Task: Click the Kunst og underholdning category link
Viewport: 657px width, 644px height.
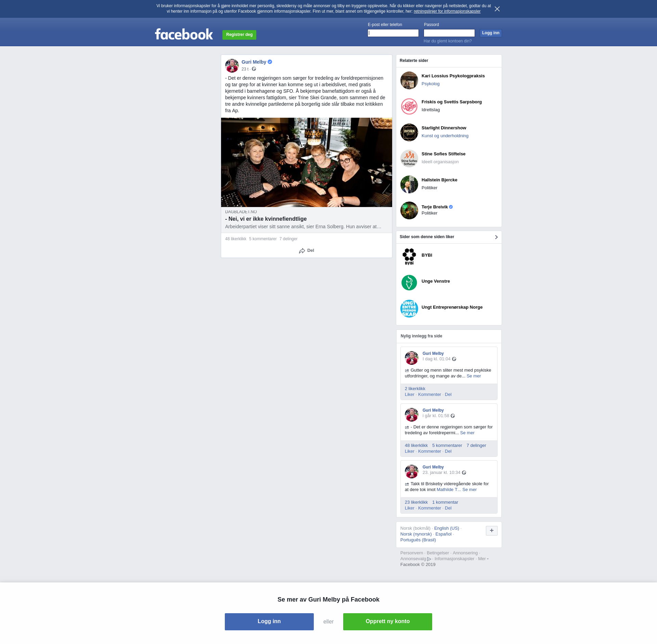Action: tap(445, 136)
